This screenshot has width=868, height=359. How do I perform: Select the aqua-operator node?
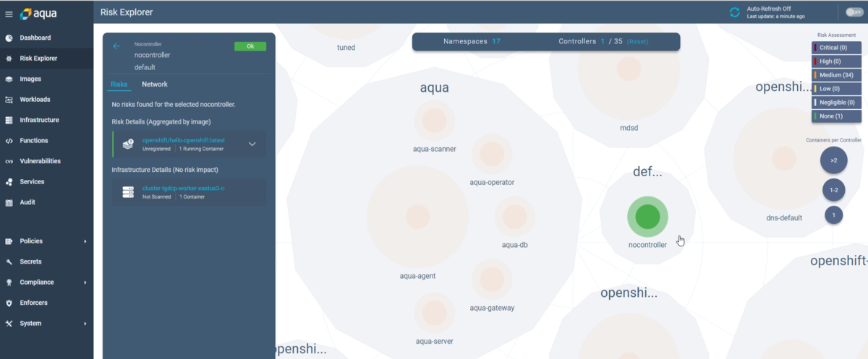pyautogui.click(x=492, y=153)
